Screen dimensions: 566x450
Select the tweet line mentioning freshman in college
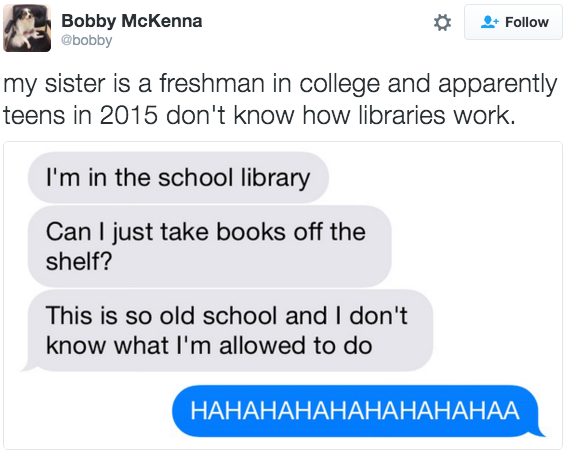[280, 84]
